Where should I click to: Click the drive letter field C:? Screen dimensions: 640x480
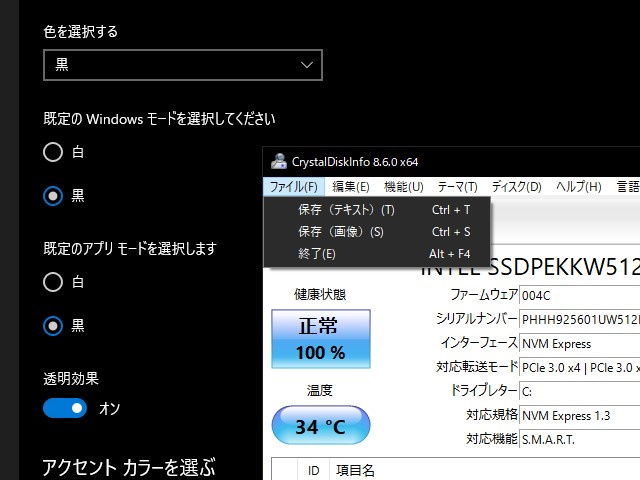[580, 392]
